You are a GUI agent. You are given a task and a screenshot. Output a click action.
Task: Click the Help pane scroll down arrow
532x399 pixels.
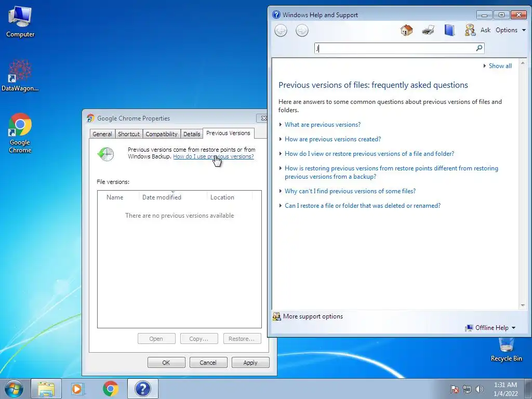point(523,305)
